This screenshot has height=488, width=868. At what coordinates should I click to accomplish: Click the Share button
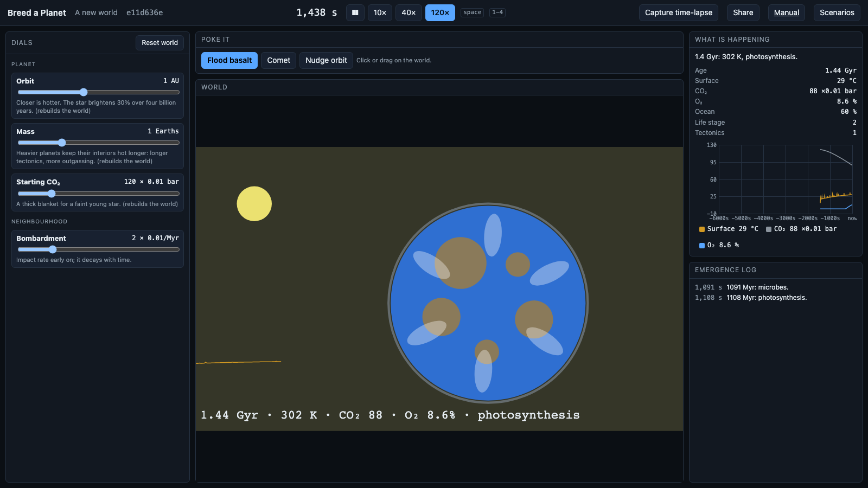[743, 12]
